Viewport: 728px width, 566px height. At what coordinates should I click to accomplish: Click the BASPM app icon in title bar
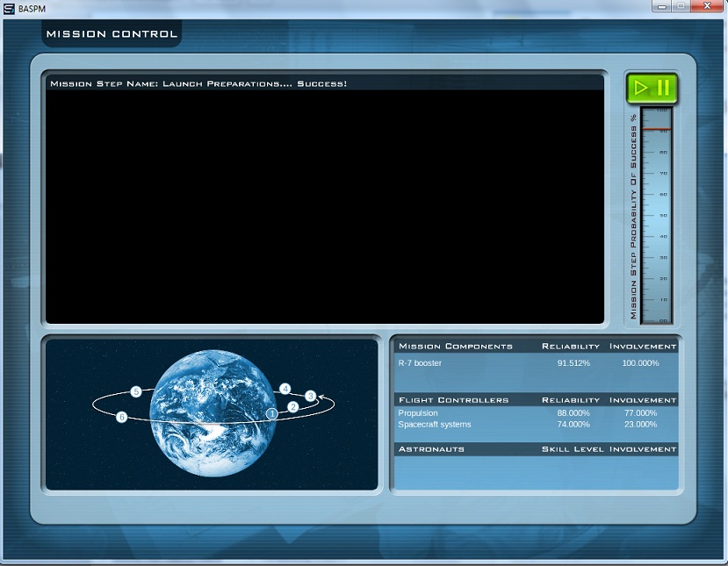(x=9, y=9)
